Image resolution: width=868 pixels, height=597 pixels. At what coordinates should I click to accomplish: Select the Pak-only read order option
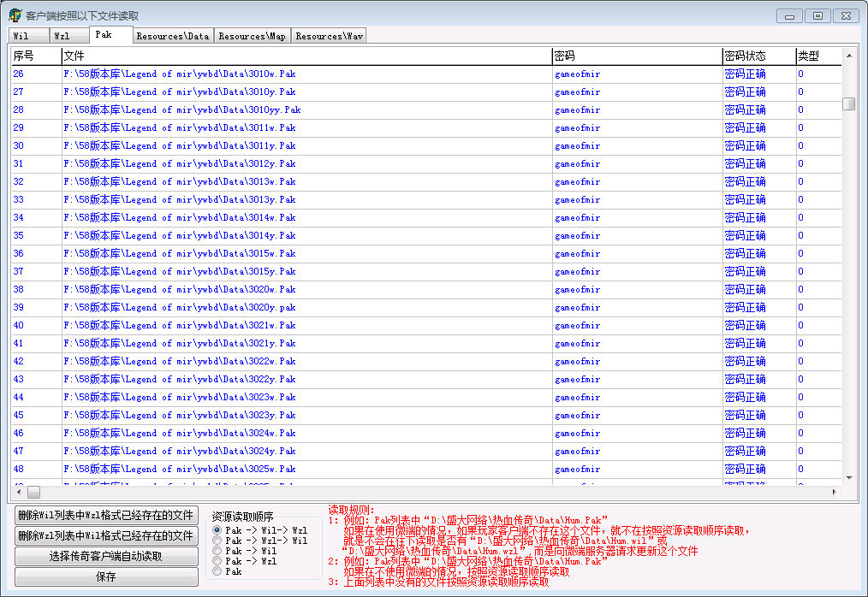coord(217,571)
